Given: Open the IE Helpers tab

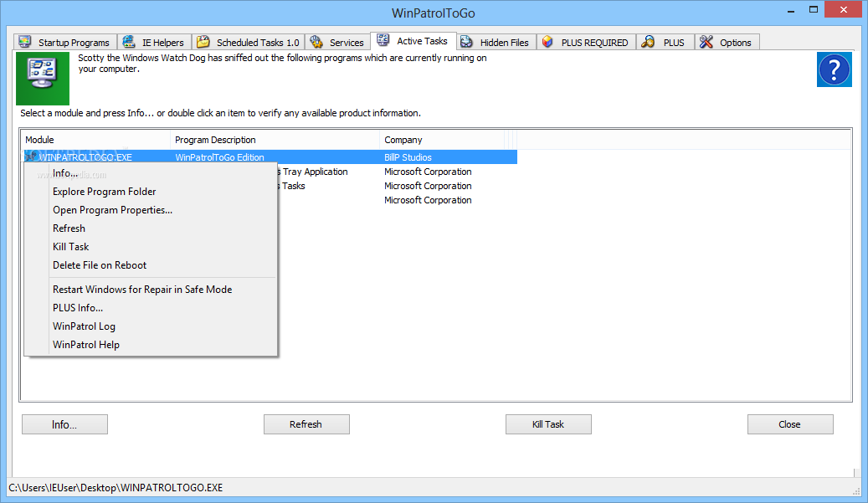Looking at the screenshot, I should coord(155,43).
